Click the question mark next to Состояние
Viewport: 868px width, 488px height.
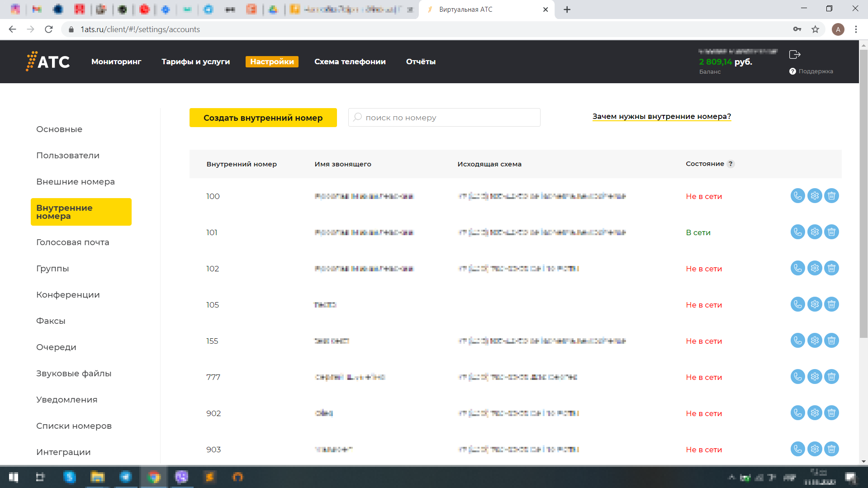pyautogui.click(x=730, y=164)
